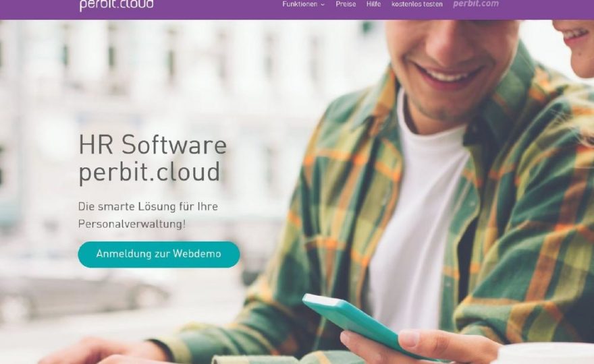Visit the perbit.com italic link
The image size is (594, 364).
point(476,4)
